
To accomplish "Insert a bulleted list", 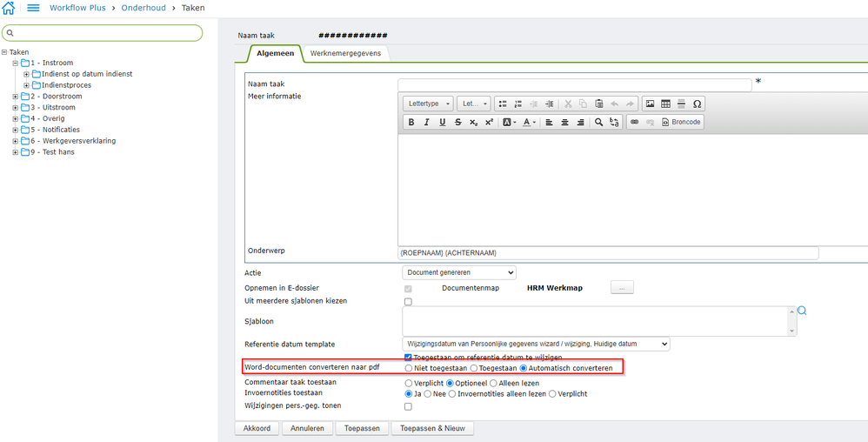I will 503,104.
